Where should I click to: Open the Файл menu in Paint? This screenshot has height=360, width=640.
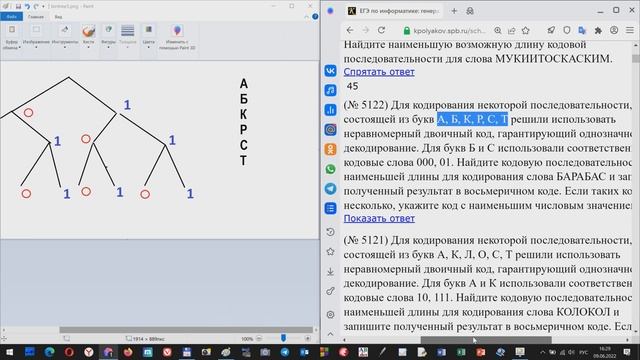click(x=11, y=17)
